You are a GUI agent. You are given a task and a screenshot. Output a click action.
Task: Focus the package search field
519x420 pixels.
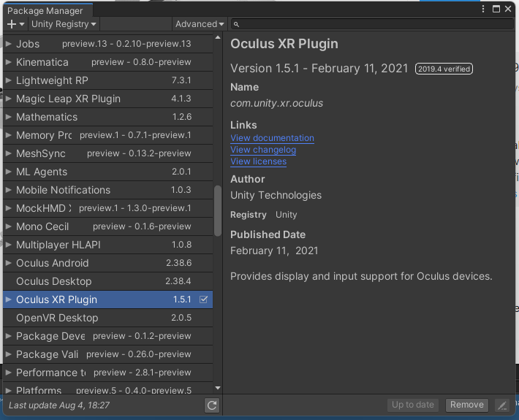pos(372,24)
